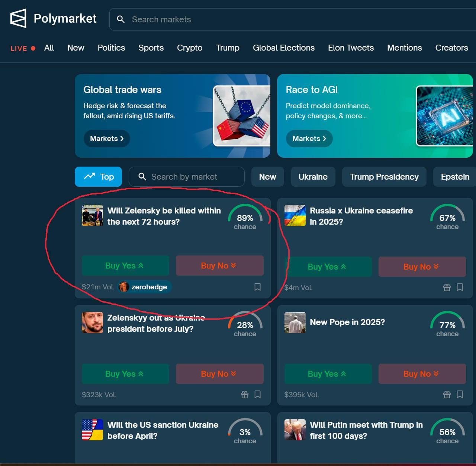Click the '$395k Vol.' text
476x466 pixels.
pos(302,395)
